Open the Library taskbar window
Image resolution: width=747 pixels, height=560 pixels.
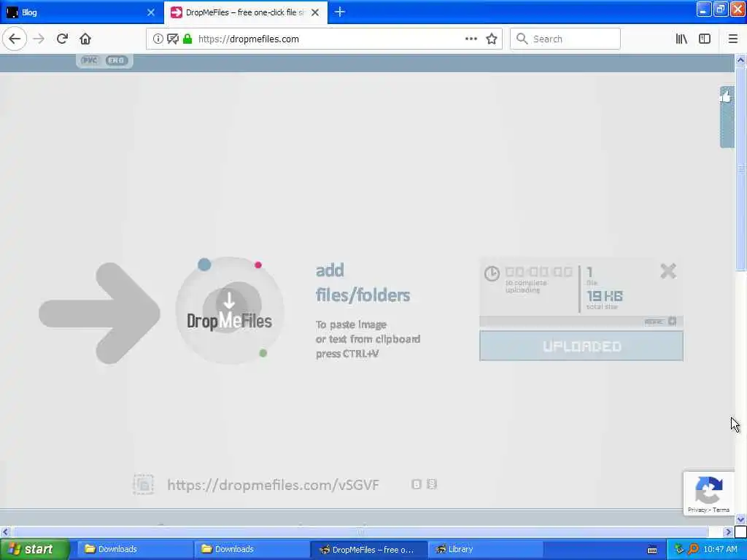pos(485,549)
